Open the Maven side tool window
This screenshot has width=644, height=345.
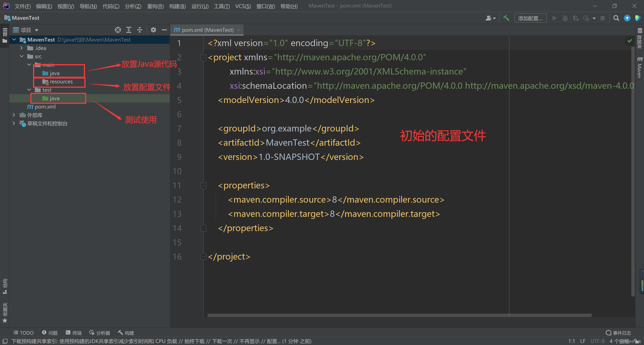[639, 67]
